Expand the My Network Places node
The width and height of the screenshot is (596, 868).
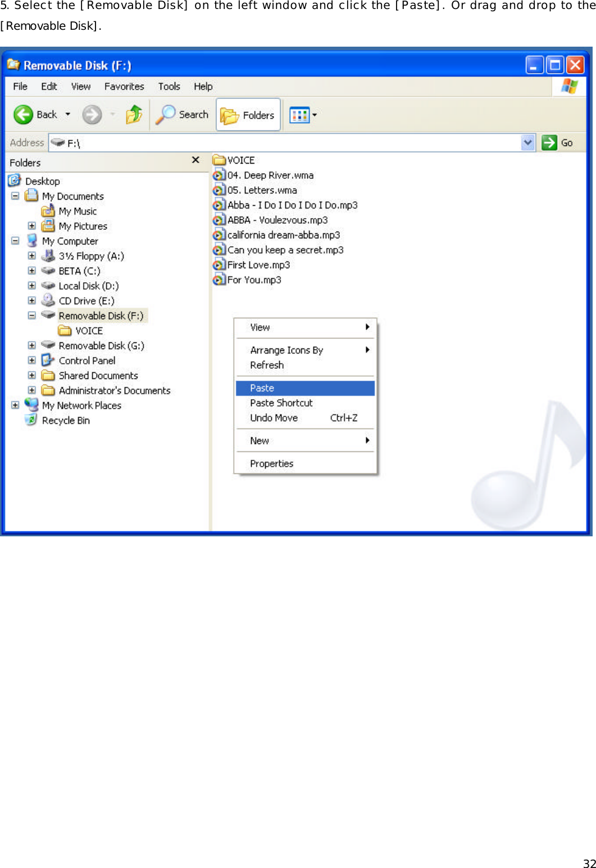[15, 405]
